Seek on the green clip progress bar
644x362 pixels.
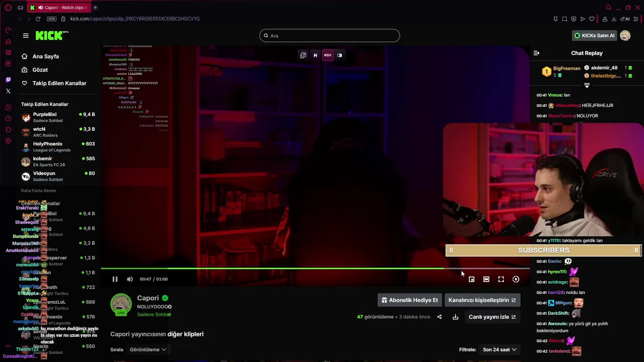pyautogui.click(x=315, y=268)
